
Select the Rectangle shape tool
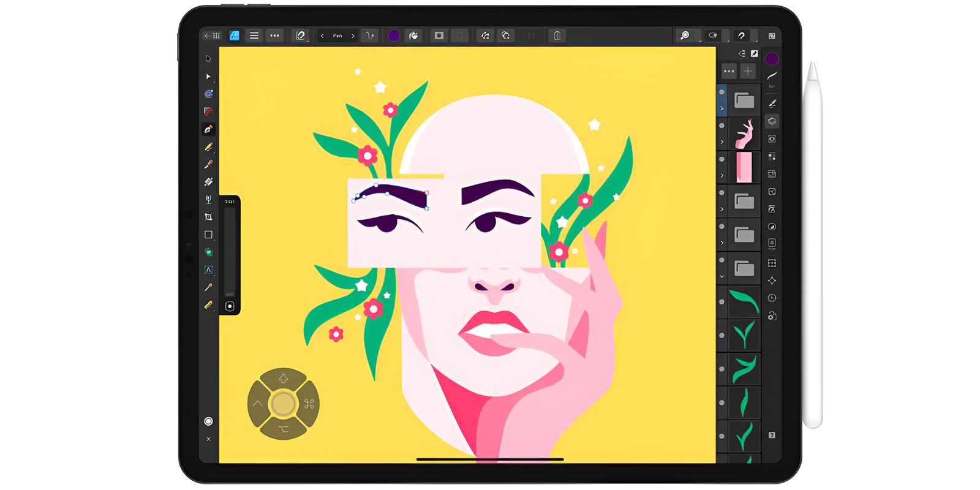point(208,235)
